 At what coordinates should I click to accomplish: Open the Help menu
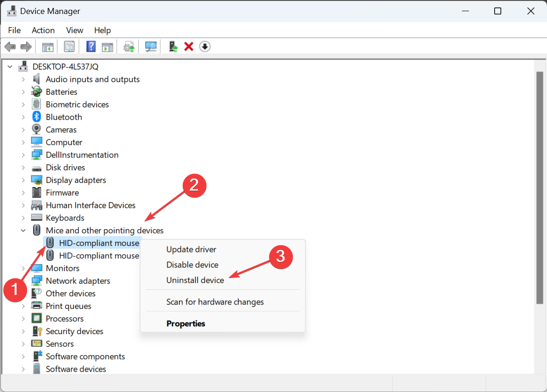pyautogui.click(x=102, y=30)
